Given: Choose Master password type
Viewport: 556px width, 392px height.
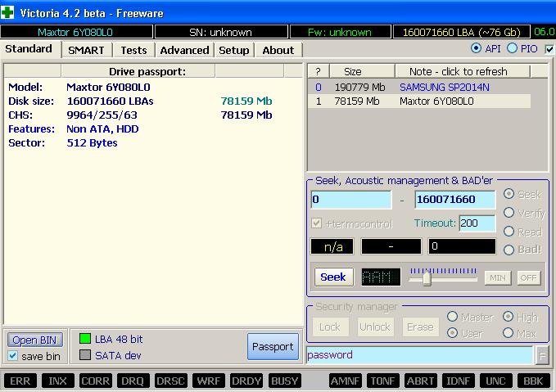Looking at the screenshot, I should pos(452,317).
